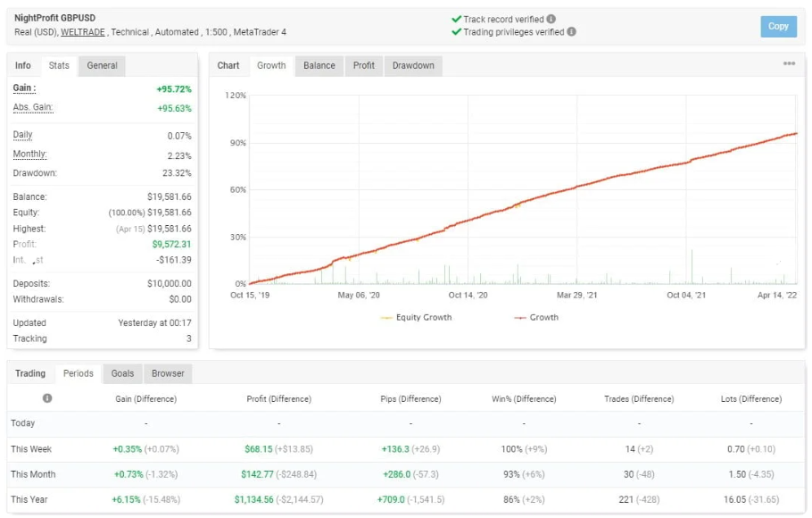Click the Trading privileges verified checkmark icon

[x=456, y=32]
